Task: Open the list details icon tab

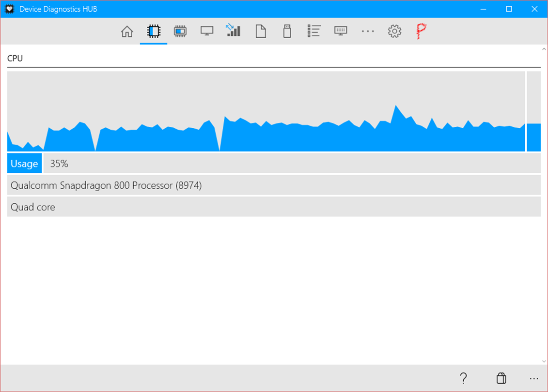Action: point(314,30)
